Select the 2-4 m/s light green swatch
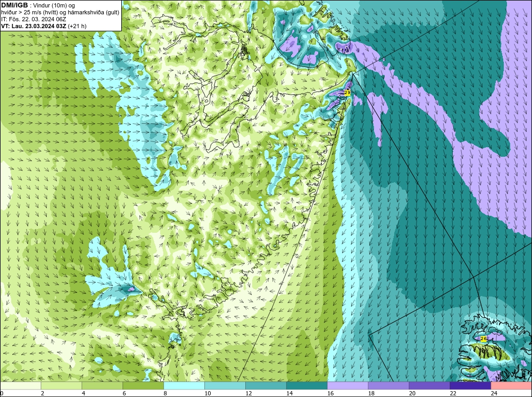The height and width of the screenshot is (397, 532). [x=61, y=386]
